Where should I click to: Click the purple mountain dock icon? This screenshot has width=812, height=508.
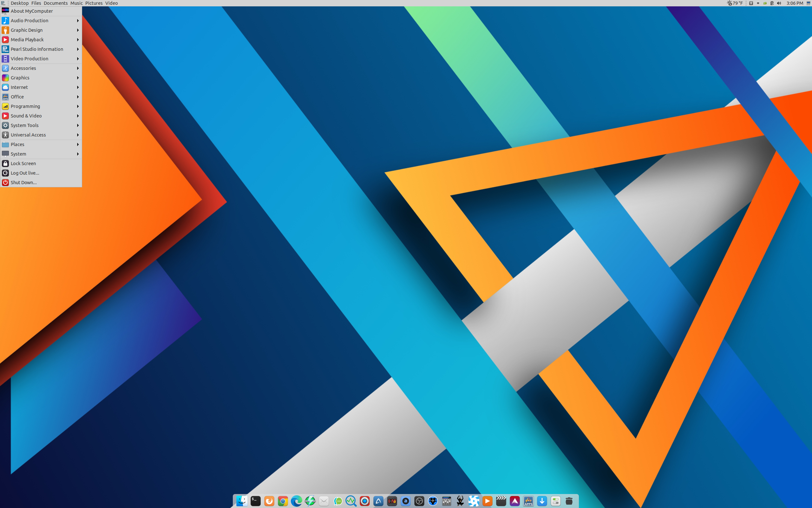(515, 501)
